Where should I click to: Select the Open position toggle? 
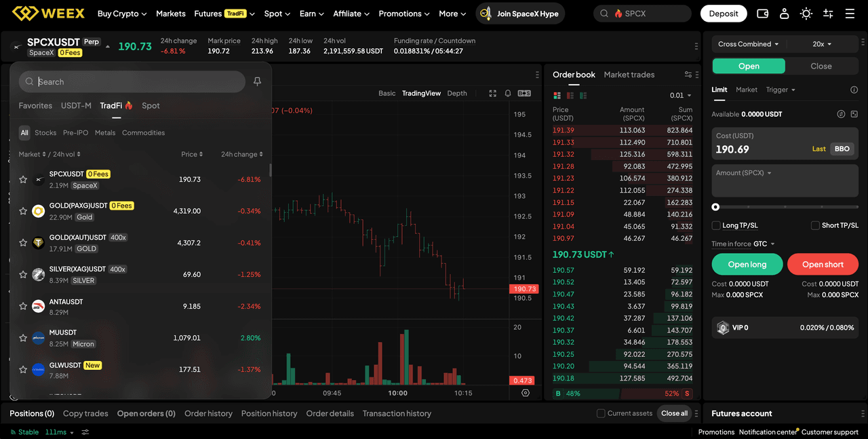pyautogui.click(x=749, y=66)
